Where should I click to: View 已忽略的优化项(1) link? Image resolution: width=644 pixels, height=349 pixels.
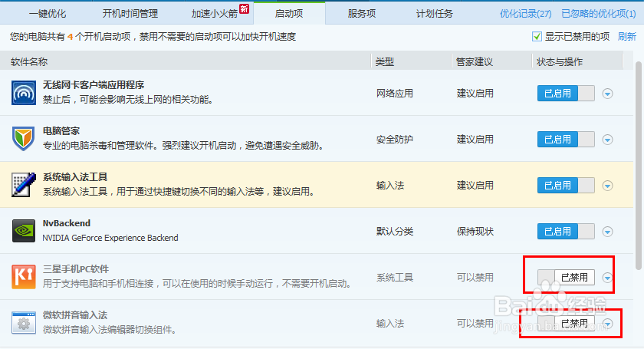point(599,14)
